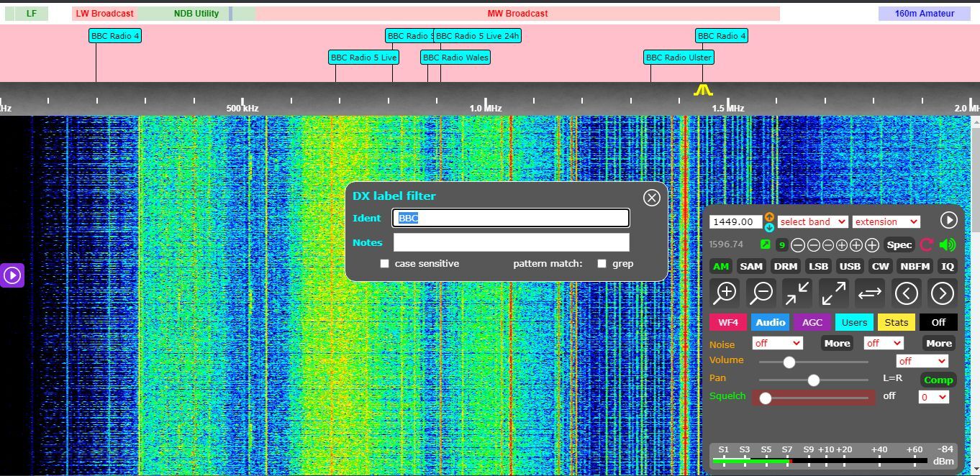Click the Notes filter input field
Screen dimensions: 980x476
coord(511,242)
